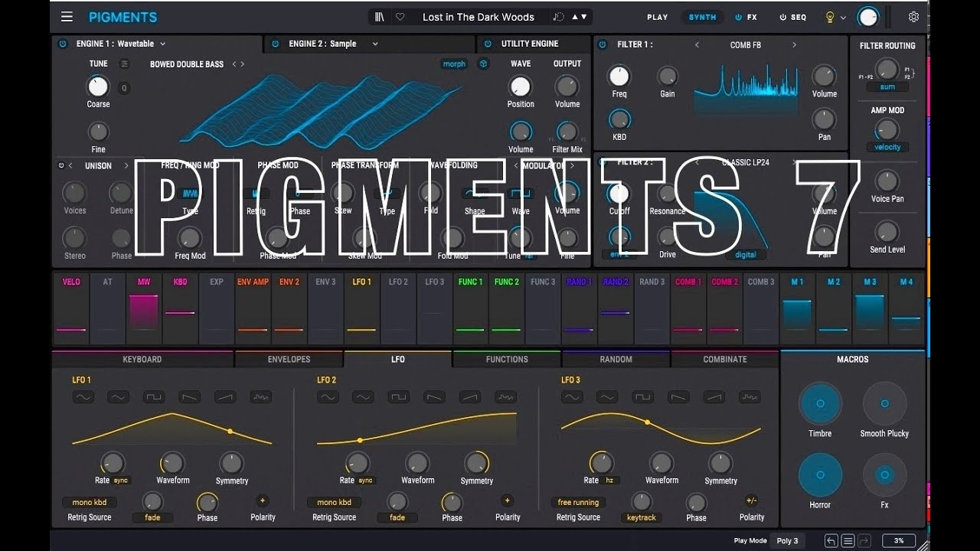The image size is (980, 551).
Task: Select the ramp-up shape for LFO 2
Action: [x=469, y=397]
